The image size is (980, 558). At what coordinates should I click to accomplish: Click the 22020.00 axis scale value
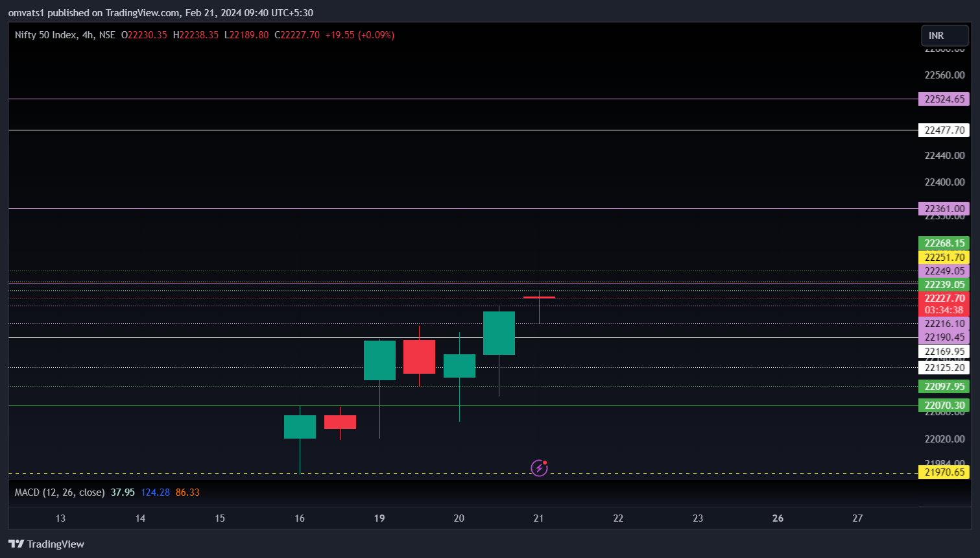[944, 439]
